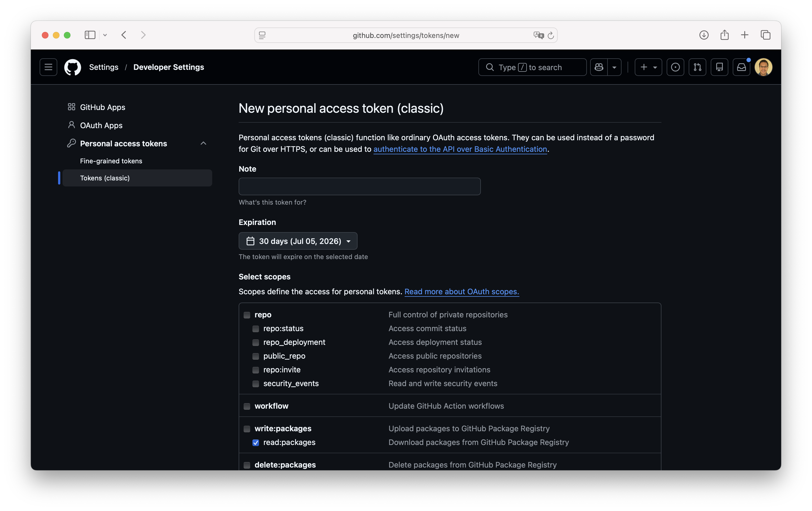Click the Safari address bar URL
Screen dimensions: 812x511
406,35
